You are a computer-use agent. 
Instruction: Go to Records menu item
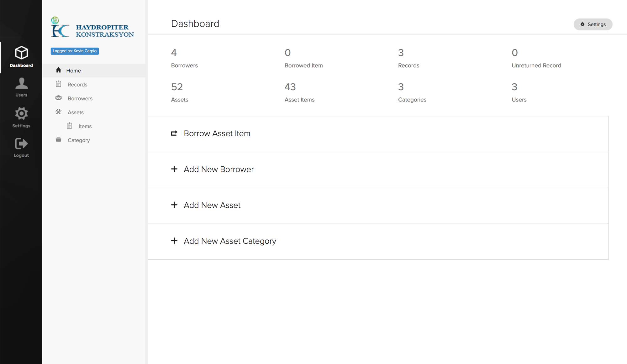[x=77, y=85]
